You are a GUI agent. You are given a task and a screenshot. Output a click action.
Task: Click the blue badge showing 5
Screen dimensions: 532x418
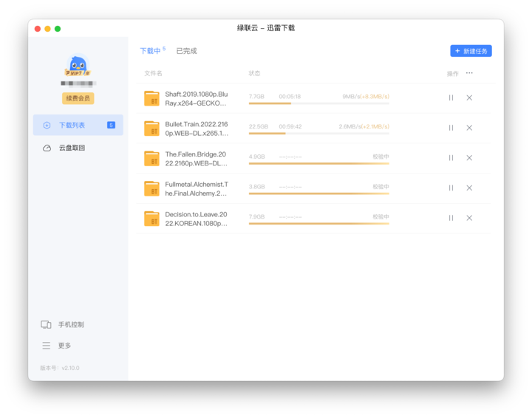[x=111, y=125]
